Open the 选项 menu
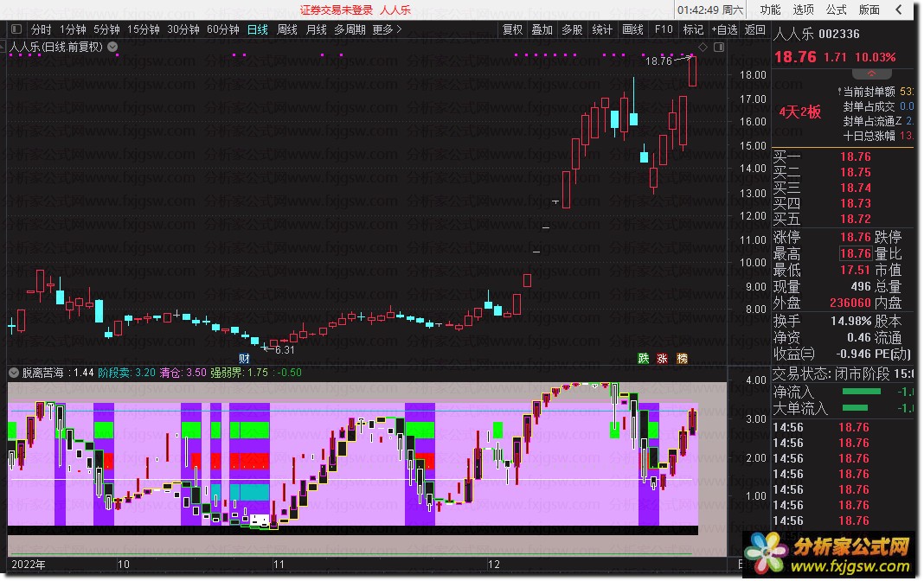 coord(803,10)
